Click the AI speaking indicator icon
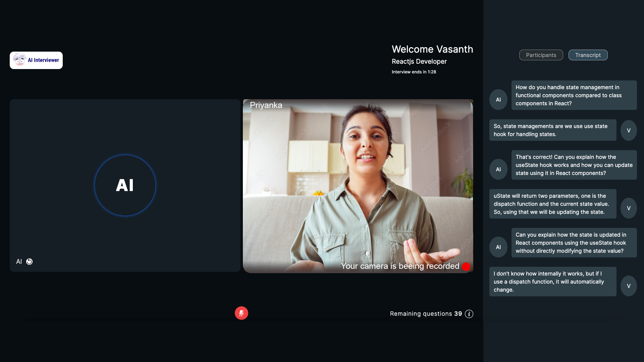Image resolution: width=644 pixels, height=362 pixels. click(x=30, y=262)
